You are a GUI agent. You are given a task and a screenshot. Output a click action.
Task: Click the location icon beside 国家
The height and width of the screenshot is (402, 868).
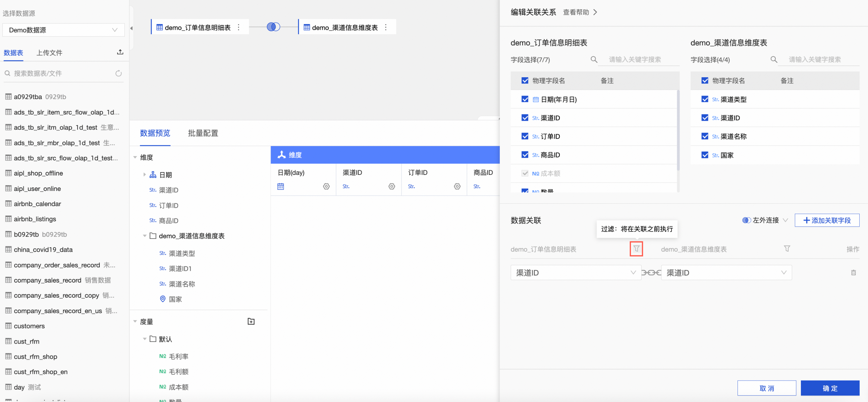pos(163,299)
